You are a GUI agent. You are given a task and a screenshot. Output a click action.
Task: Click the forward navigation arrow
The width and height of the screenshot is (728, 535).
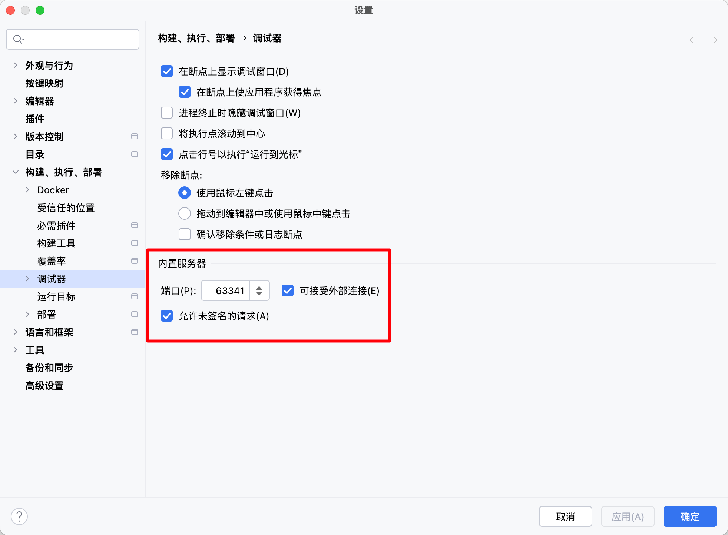(x=714, y=39)
